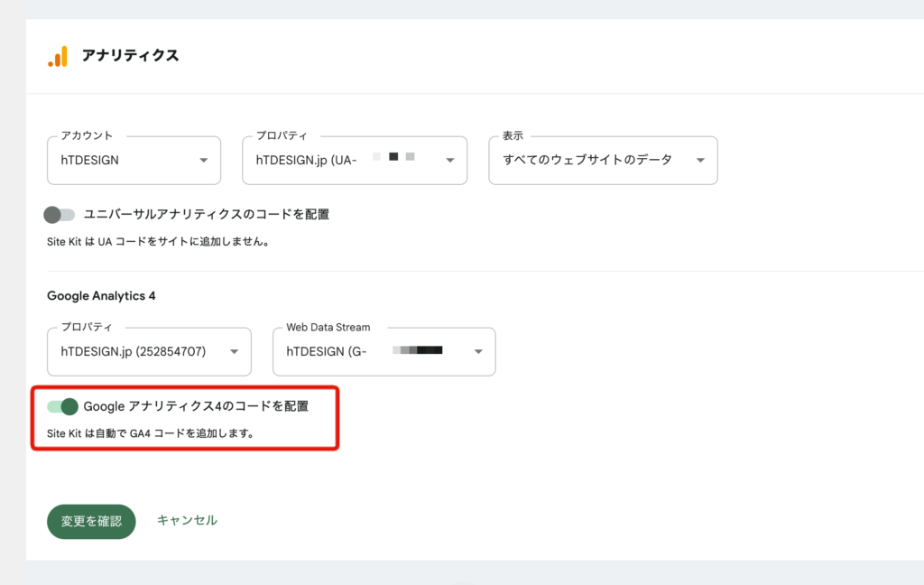Click the キャンセル link
This screenshot has width=924, height=585.
[187, 520]
